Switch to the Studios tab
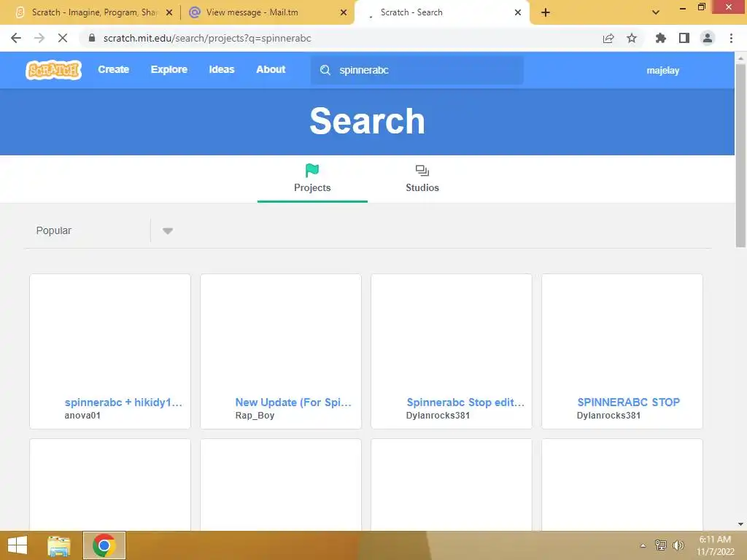Screen dimensions: 747x560 422,179
